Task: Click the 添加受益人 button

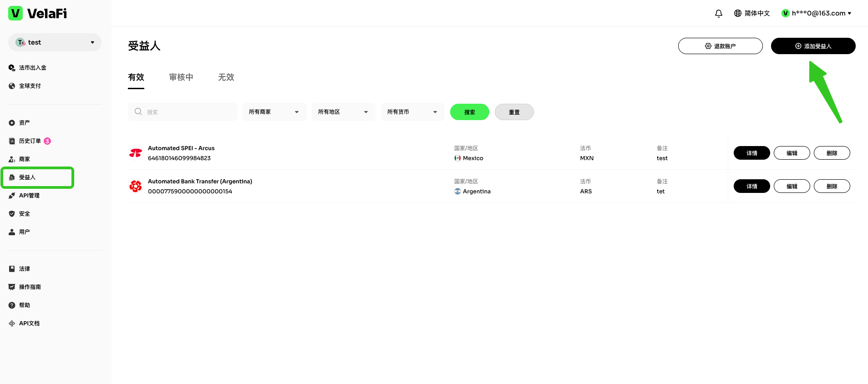Action: (813, 46)
